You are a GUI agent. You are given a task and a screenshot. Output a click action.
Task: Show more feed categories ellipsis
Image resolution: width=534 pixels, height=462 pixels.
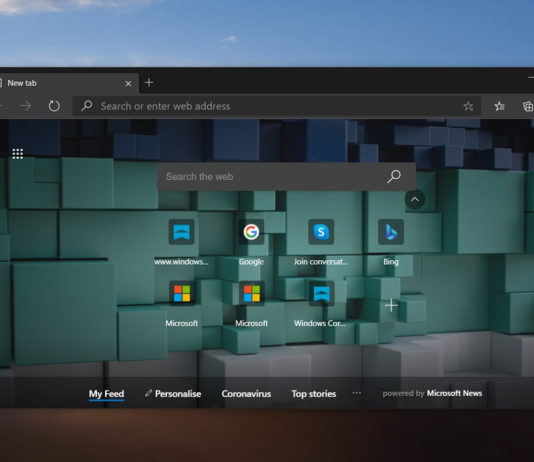pos(357,393)
